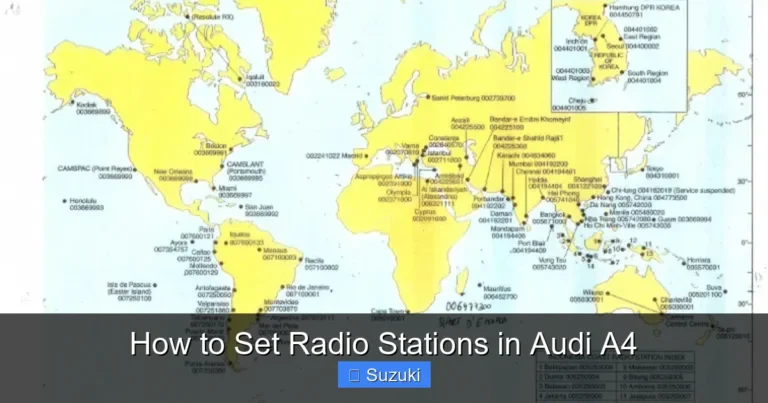The image size is (768, 403).
Task: Select the Charleville station label
Action: [x=677, y=303]
